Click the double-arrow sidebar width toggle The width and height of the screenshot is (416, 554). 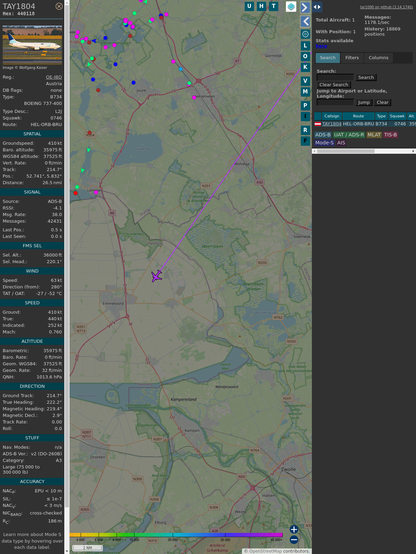click(317, 7)
